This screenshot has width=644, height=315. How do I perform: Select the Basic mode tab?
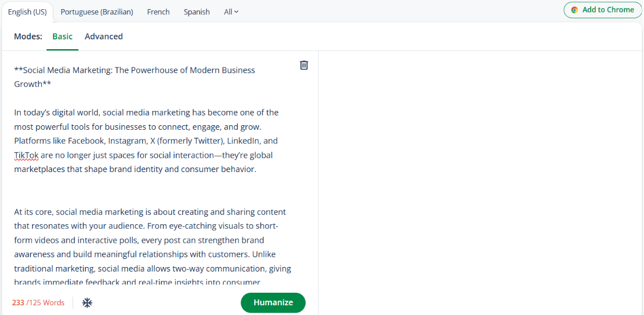point(62,37)
